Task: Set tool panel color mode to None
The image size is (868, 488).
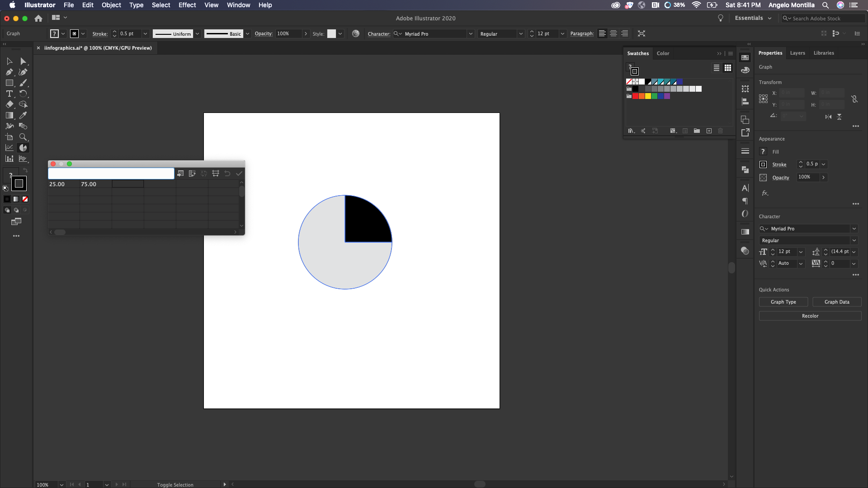Action: [25, 199]
